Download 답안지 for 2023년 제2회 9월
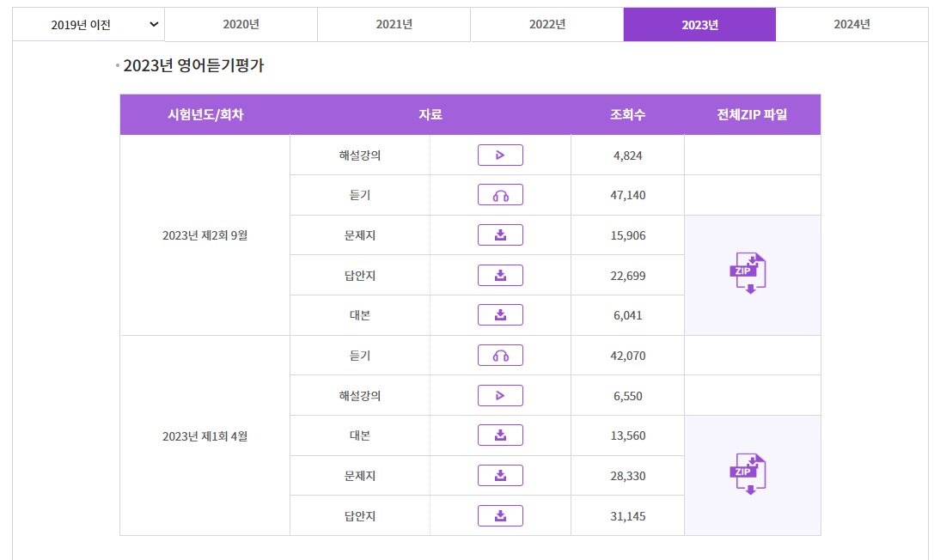 point(500,276)
